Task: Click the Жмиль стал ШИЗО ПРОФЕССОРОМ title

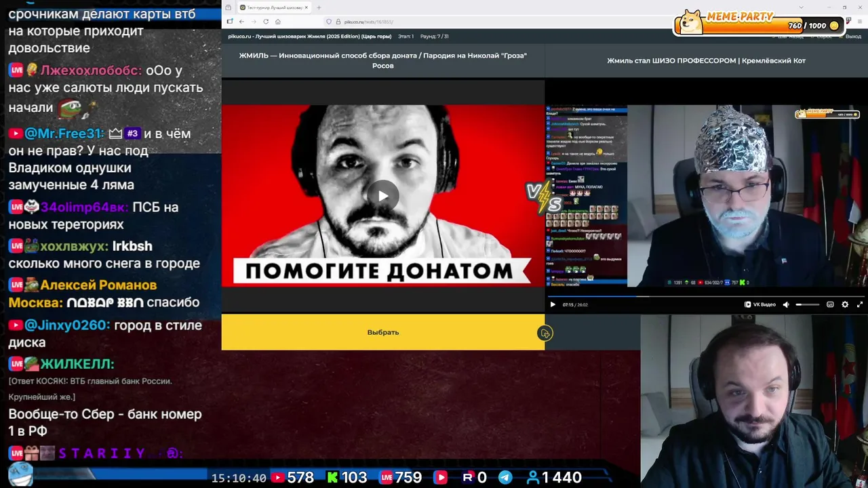Action: [706, 60]
